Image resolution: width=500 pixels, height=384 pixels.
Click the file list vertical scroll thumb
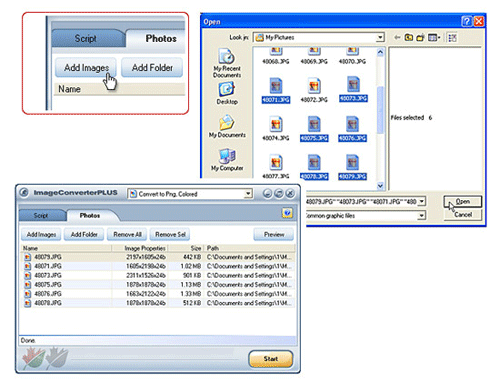[380, 110]
